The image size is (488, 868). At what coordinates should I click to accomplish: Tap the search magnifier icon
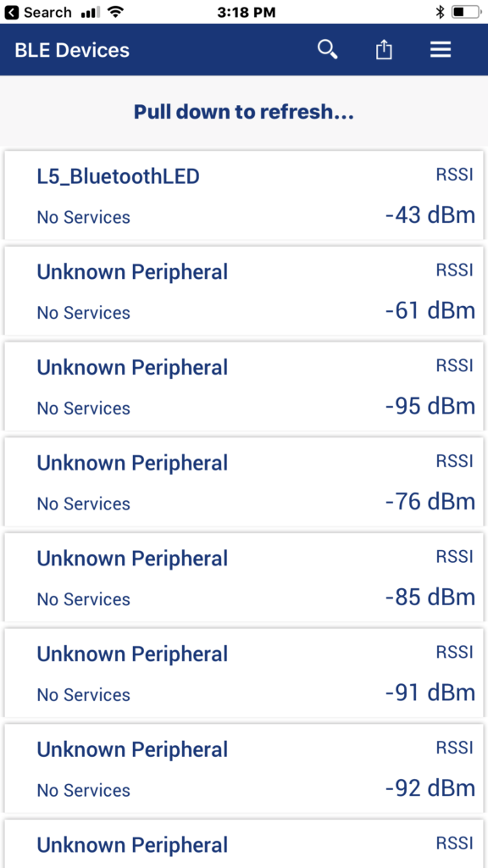pos(328,50)
